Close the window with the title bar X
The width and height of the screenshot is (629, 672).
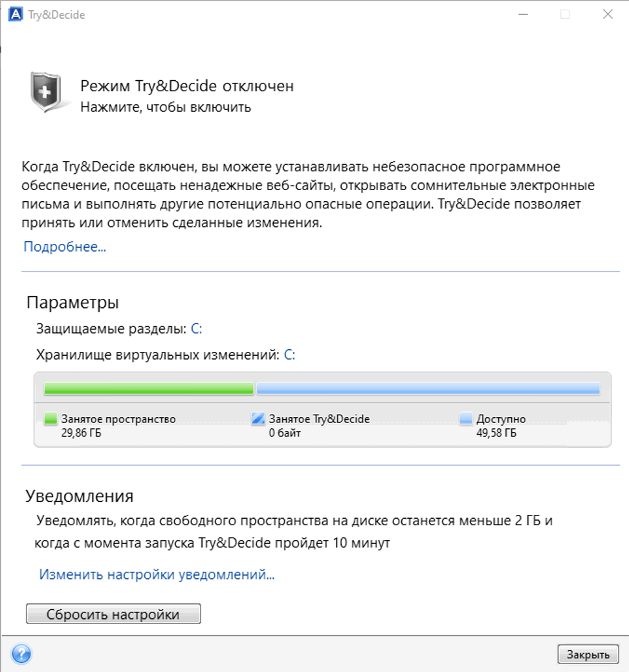coord(608,14)
